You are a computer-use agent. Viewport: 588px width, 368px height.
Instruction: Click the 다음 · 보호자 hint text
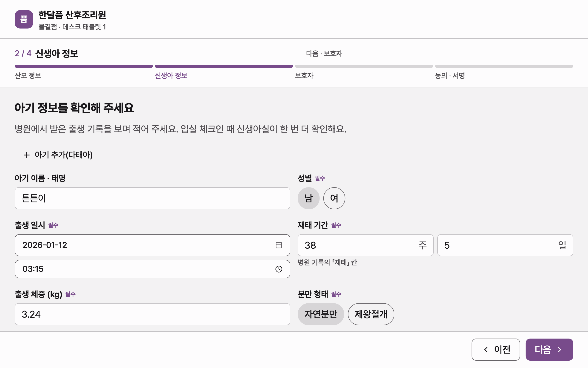tap(324, 54)
